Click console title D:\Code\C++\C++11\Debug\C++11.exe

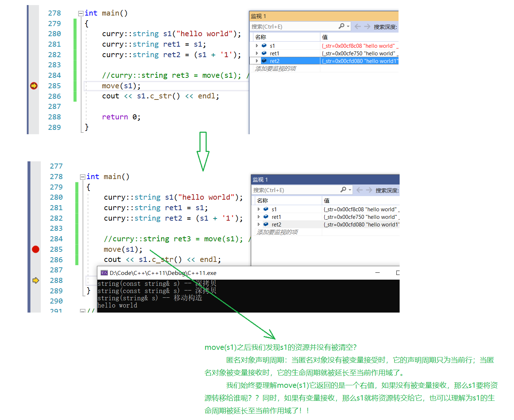pyautogui.click(x=163, y=273)
